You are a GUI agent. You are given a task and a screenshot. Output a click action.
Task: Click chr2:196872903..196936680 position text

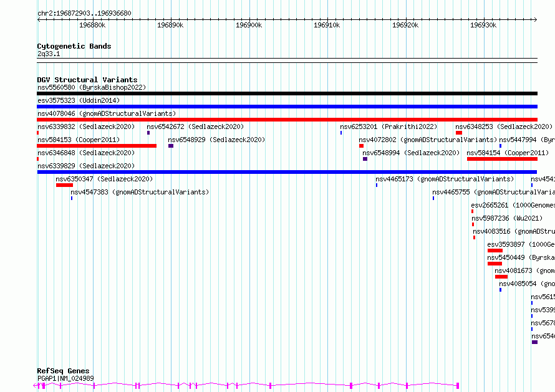click(84, 13)
